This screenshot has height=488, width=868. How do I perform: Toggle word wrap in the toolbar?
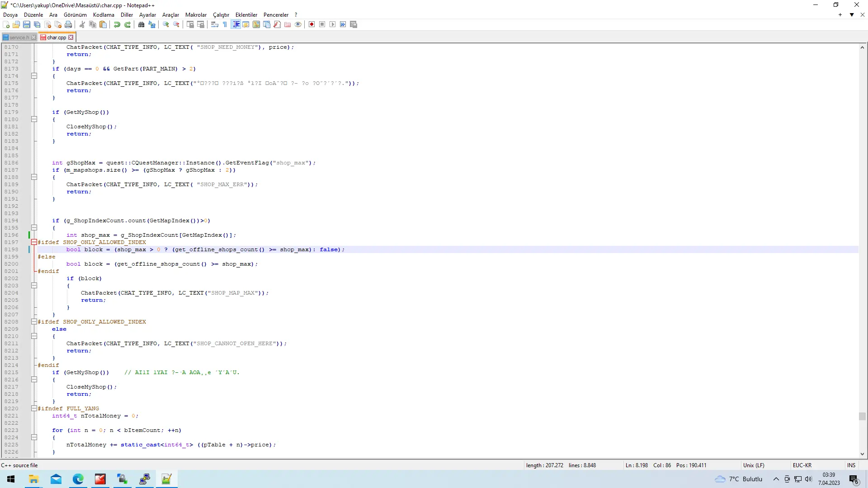click(x=214, y=24)
